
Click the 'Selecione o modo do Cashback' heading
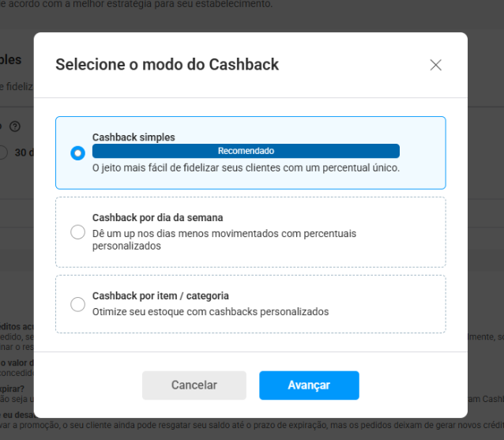pyautogui.click(x=167, y=65)
